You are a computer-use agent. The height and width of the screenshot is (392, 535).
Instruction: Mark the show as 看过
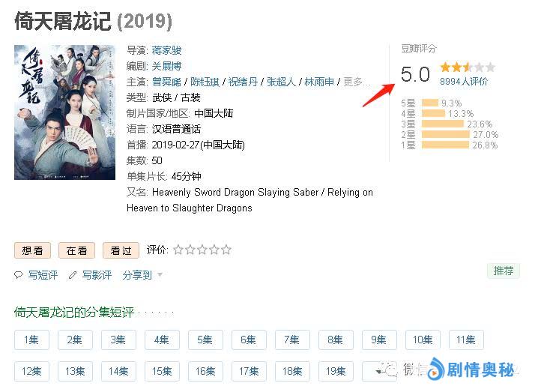tap(121, 250)
